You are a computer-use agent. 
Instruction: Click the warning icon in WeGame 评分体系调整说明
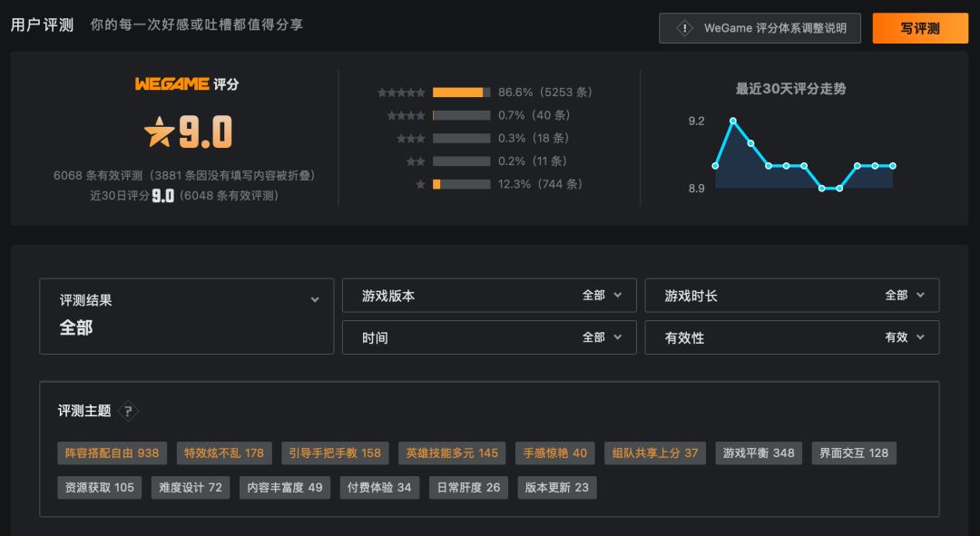coord(684,28)
